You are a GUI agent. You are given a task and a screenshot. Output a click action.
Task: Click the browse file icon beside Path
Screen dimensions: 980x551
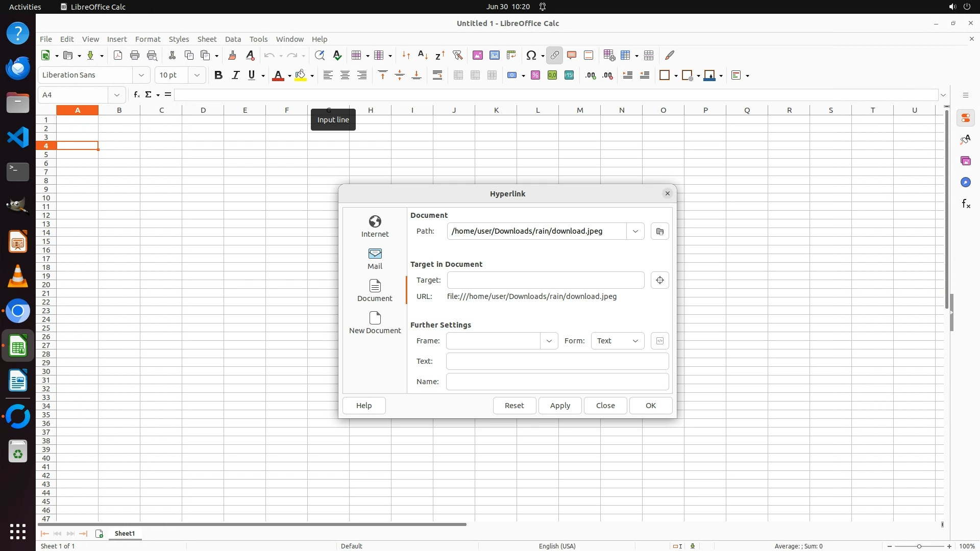point(659,231)
